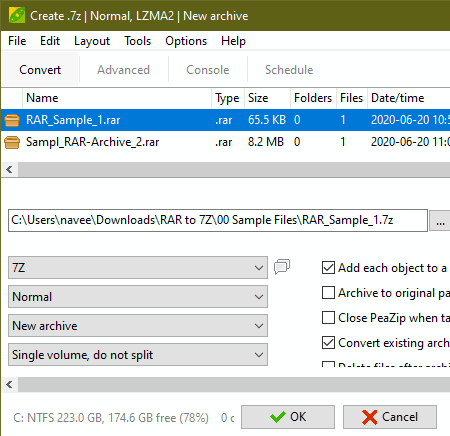
Task: Click the archive icon beside RAR_Sample_1.rar
Action: coord(12,120)
